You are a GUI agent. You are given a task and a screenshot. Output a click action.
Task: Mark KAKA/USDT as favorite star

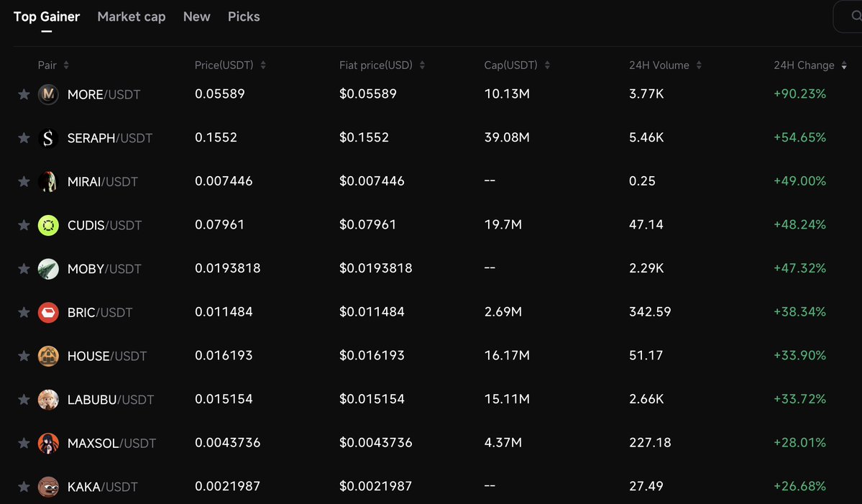[x=24, y=487]
